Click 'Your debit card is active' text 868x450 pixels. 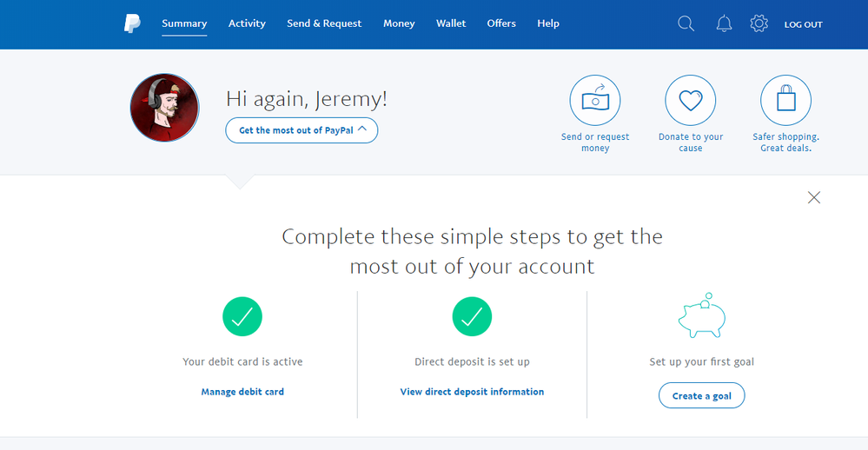(x=242, y=362)
